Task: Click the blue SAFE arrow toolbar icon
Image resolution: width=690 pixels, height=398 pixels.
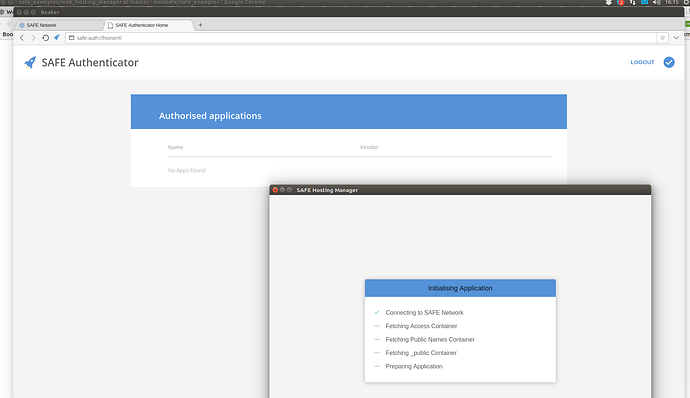Action: [x=57, y=37]
